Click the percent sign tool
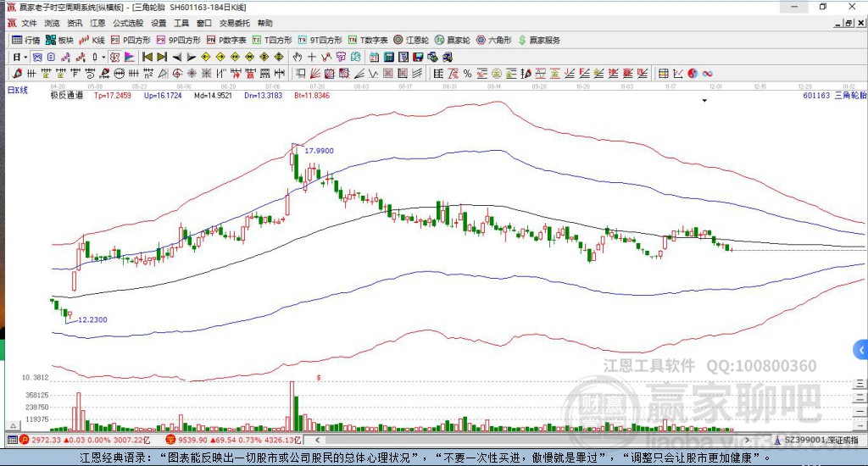Image resolution: width=868 pixels, height=466 pixels. click(467, 74)
